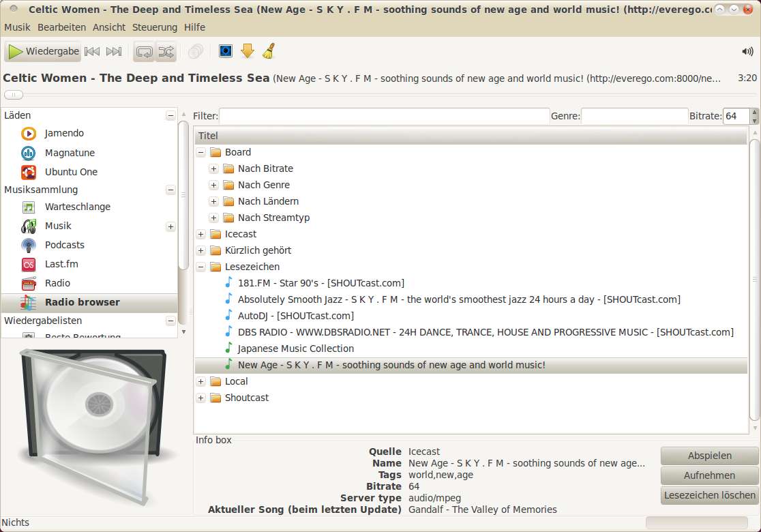
Task: Click the Titel column header
Action: (471, 136)
